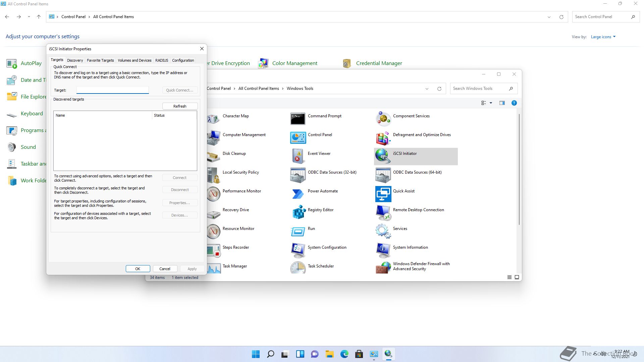Open recent locations dropdown arrow

pyautogui.click(x=29, y=17)
